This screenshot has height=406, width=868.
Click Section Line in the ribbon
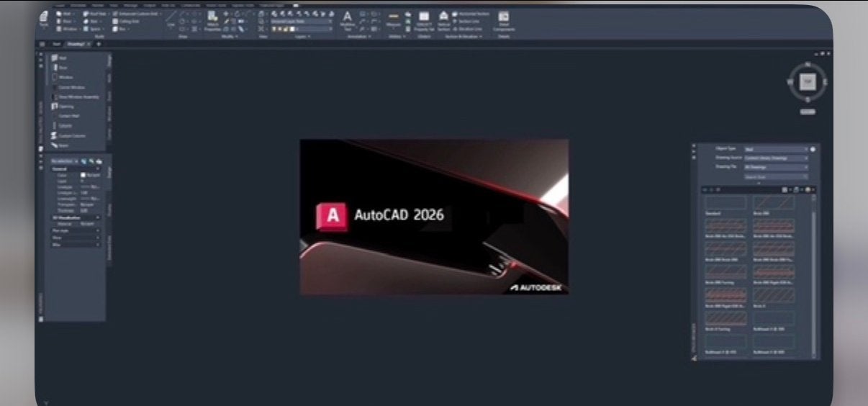click(x=466, y=21)
